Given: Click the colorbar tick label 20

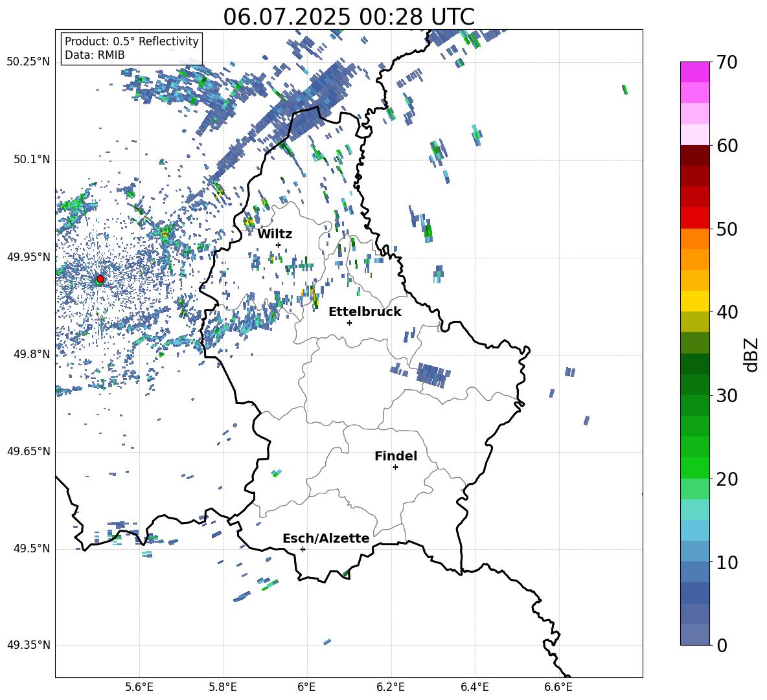Looking at the screenshot, I should [727, 479].
